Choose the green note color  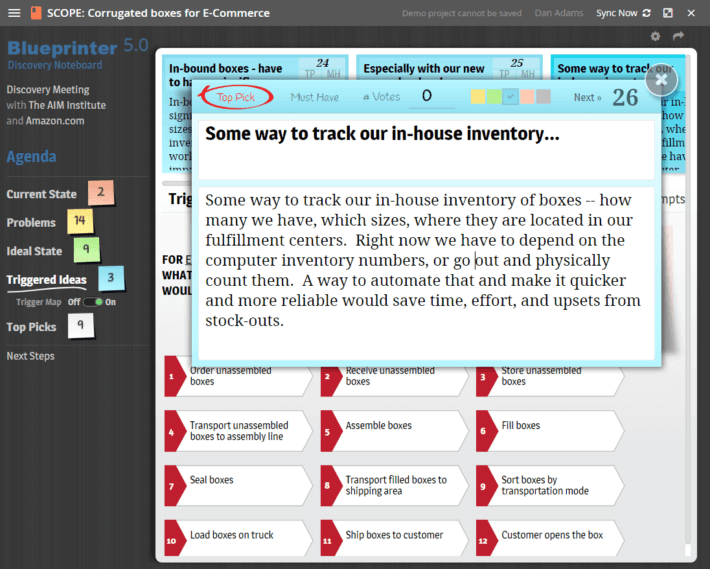pyautogui.click(x=494, y=96)
